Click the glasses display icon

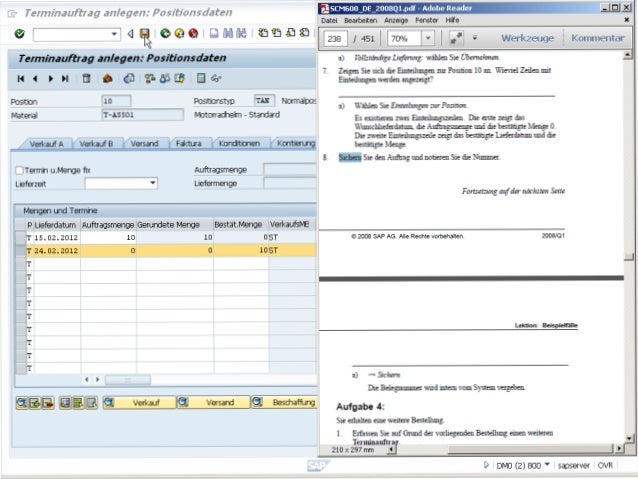click(216, 78)
